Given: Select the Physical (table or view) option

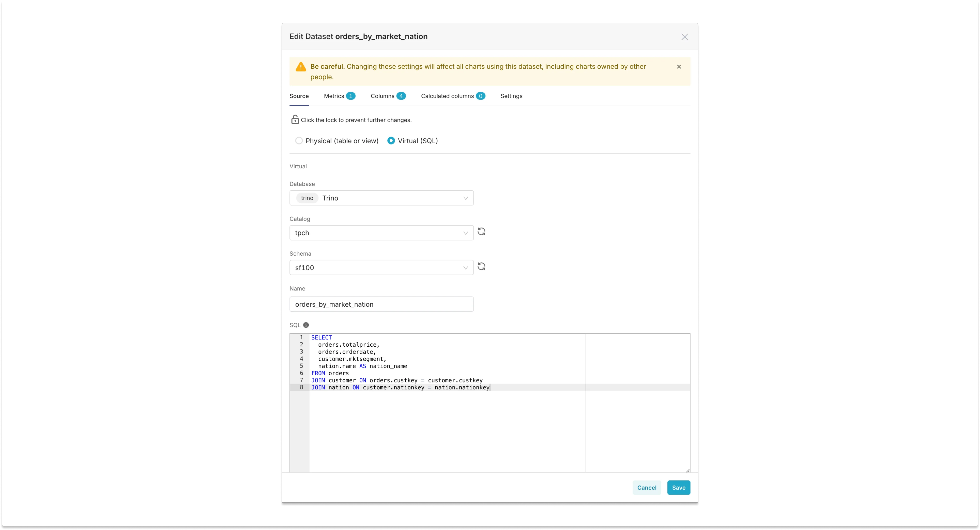Looking at the screenshot, I should point(299,140).
